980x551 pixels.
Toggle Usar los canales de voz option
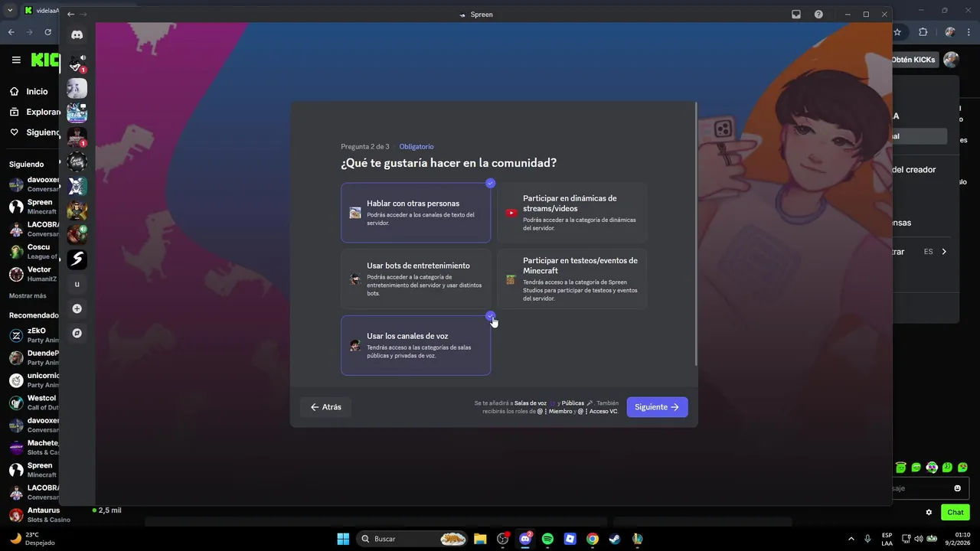416,345
